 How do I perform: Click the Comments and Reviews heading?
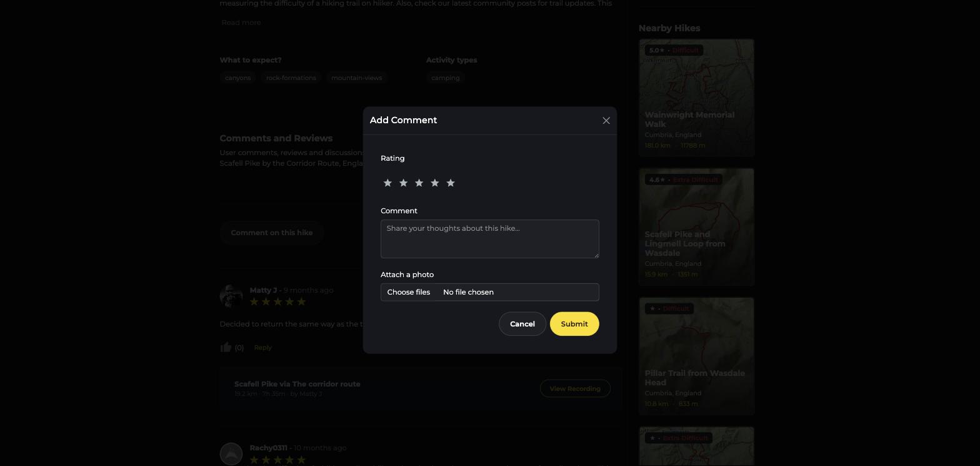[276, 138]
